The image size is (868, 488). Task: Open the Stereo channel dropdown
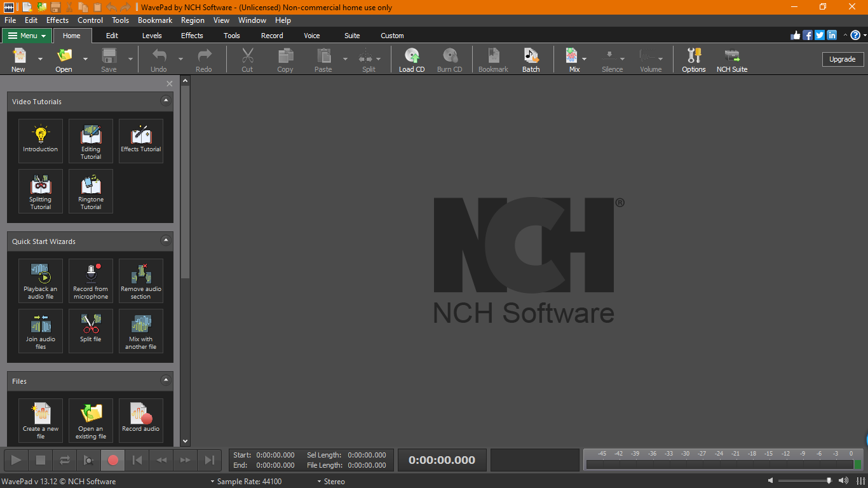click(331, 482)
